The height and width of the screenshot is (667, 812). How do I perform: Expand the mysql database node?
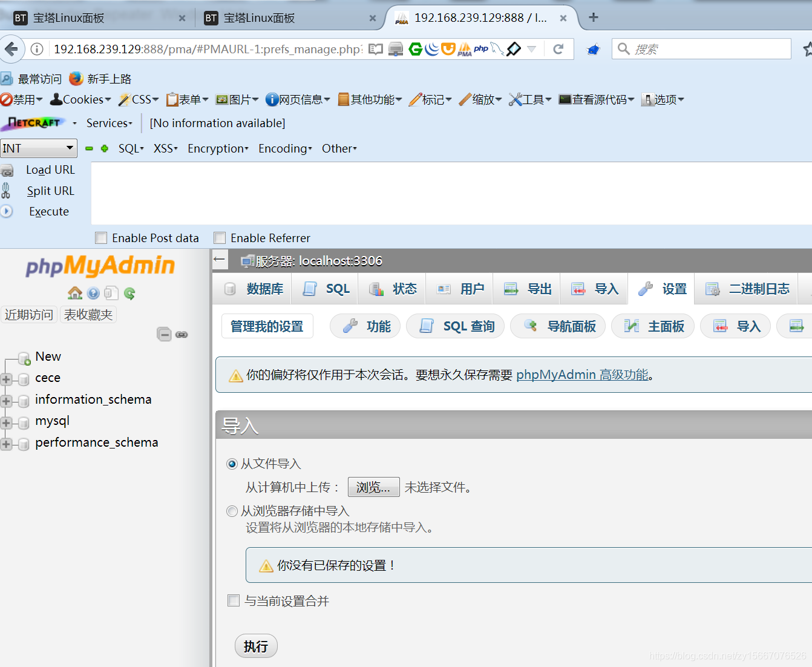pos(6,422)
